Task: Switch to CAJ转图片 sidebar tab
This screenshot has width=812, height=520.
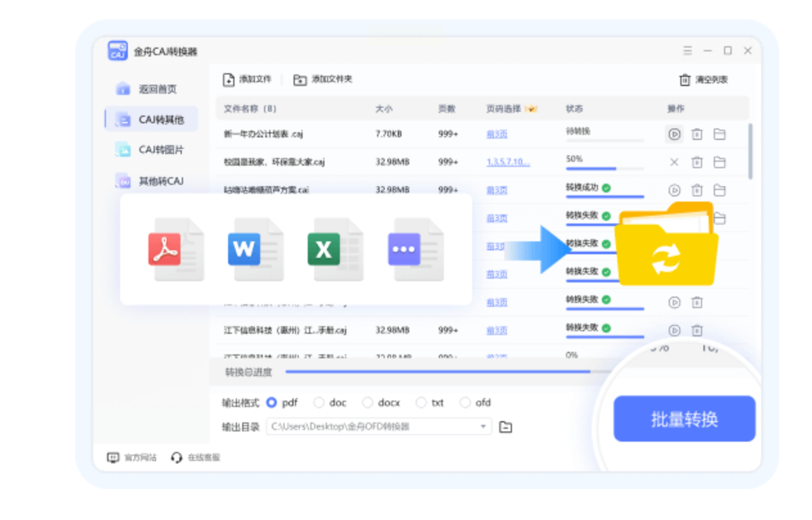Action: click(150, 150)
